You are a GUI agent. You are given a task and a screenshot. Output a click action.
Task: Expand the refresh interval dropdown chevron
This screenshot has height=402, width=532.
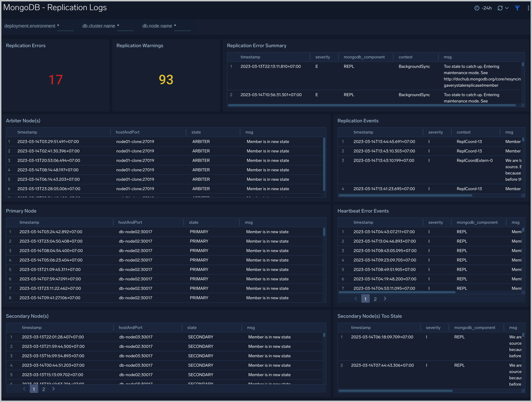point(507,8)
